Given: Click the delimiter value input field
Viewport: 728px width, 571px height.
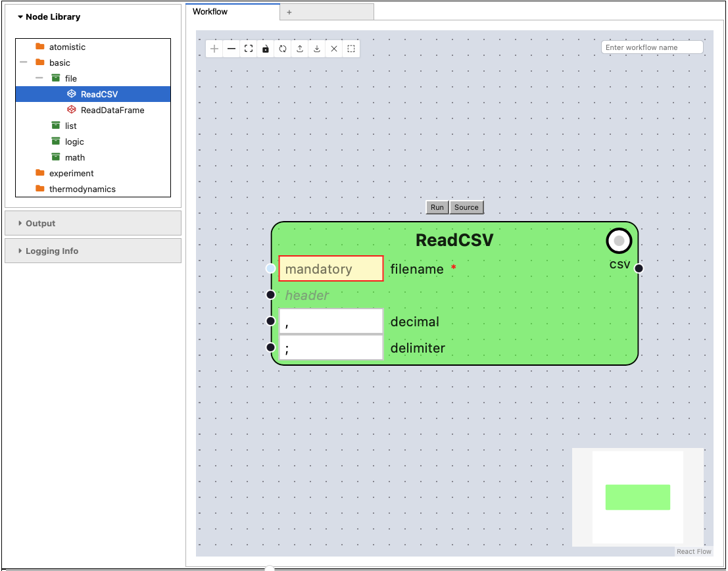Looking at the screenshot, I should (x=331, y=347).
